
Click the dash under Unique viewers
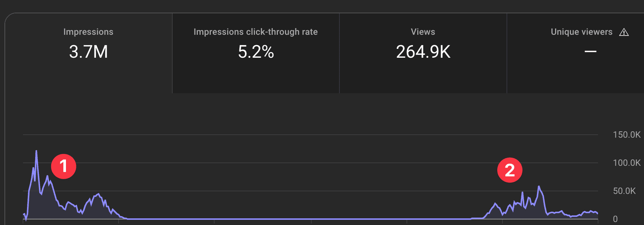[590, 52]
